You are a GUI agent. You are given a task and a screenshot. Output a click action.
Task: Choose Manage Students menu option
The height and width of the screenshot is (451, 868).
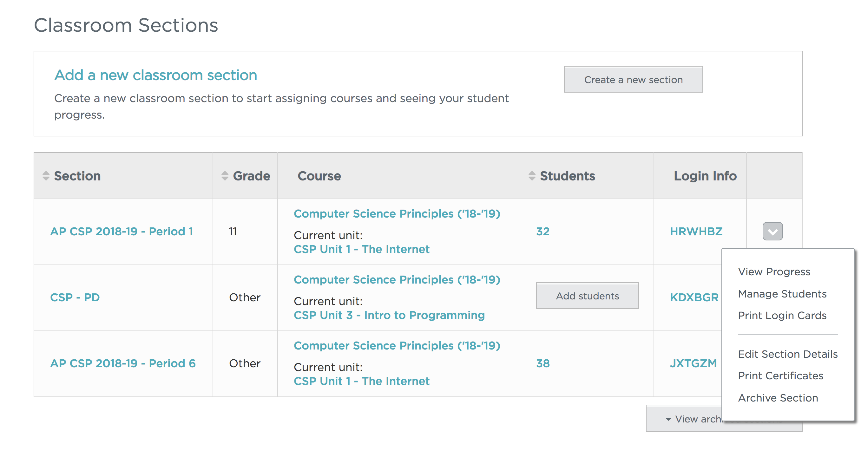tap(782, 294)
